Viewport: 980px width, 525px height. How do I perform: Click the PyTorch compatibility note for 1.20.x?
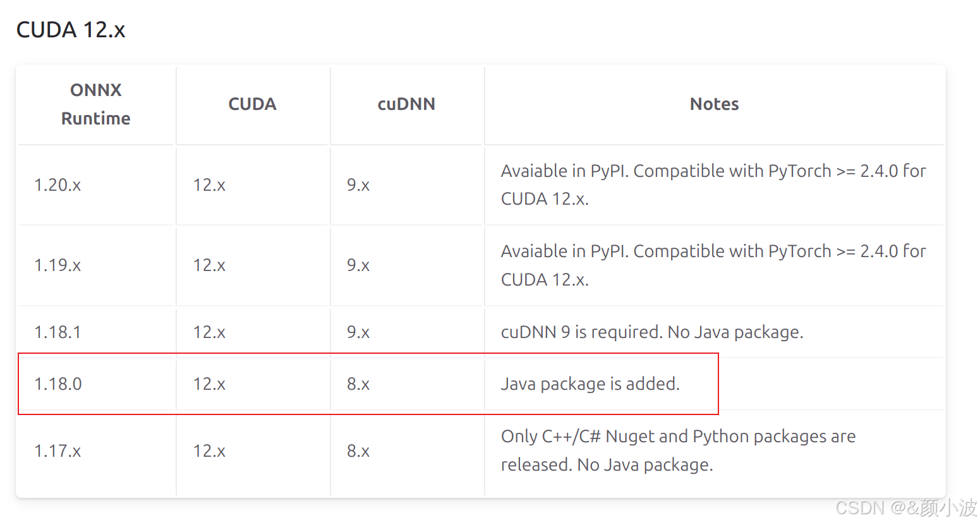click(x=713, y=185)
